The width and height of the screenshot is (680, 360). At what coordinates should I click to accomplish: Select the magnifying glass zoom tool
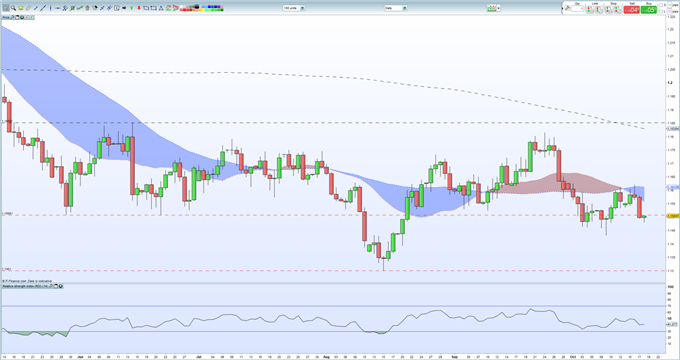[x=13, y=8]
